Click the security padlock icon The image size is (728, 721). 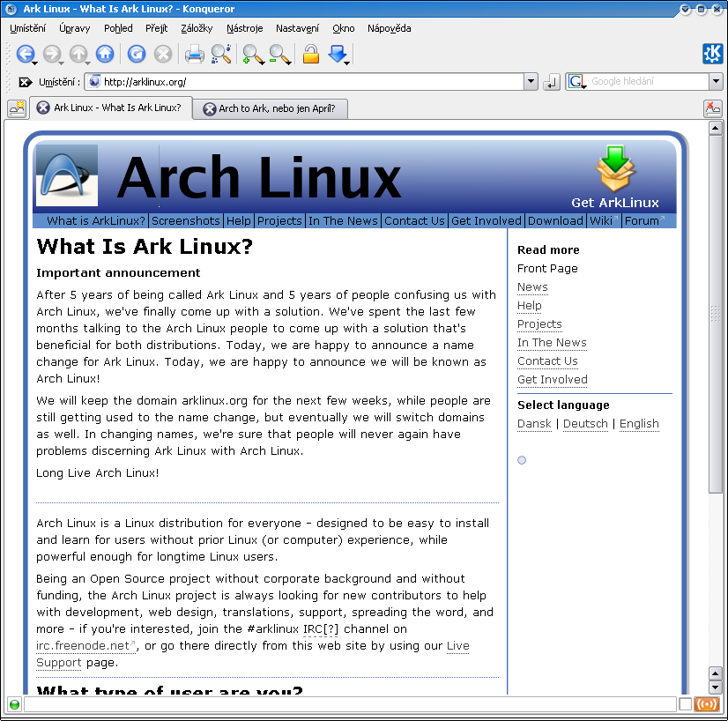311,55
